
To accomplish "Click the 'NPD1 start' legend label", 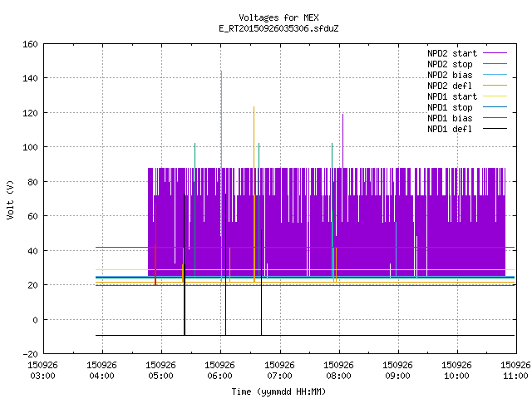I will [452, 96].
